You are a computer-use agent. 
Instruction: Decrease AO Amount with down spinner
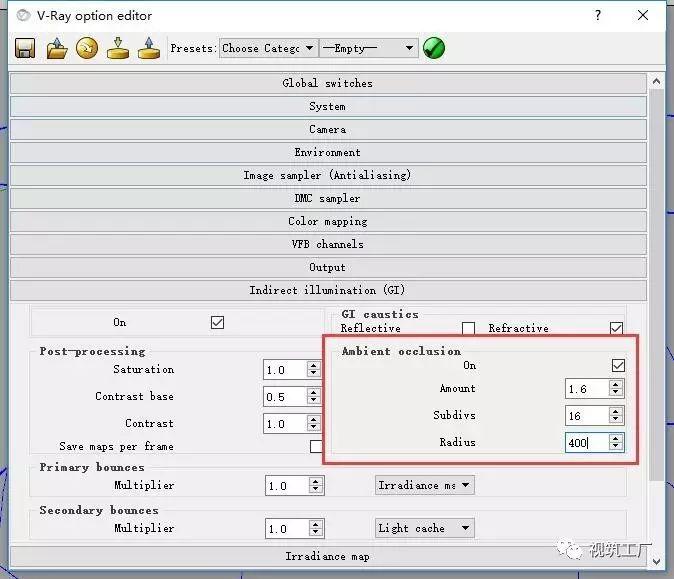coord(616,393)
